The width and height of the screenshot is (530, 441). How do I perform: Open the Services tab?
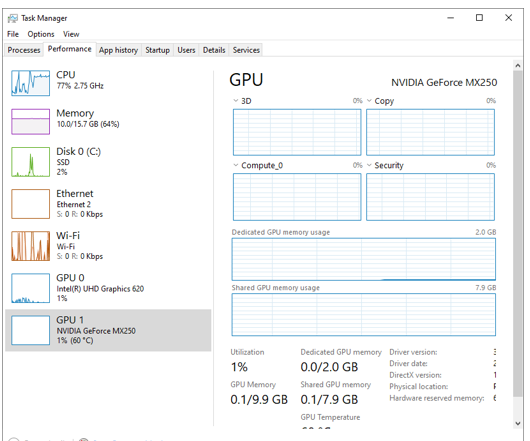coord(246,50)
